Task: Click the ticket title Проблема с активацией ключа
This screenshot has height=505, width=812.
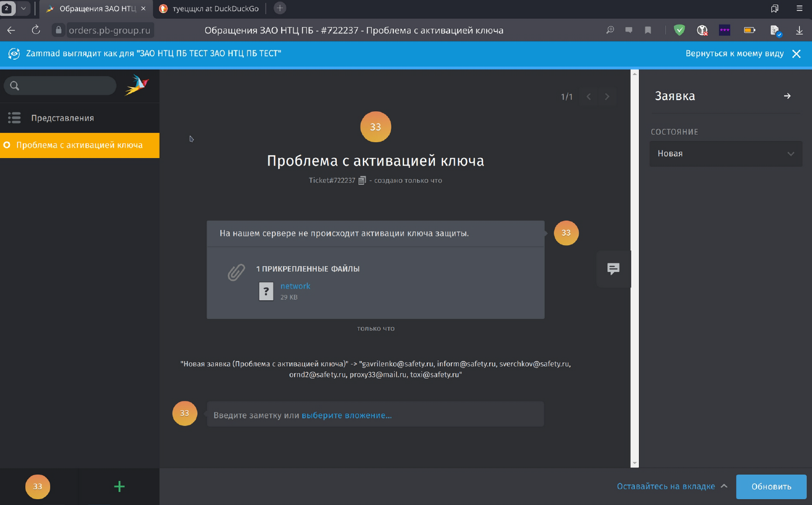Action: pyautogui.click(x=375, y=161)
